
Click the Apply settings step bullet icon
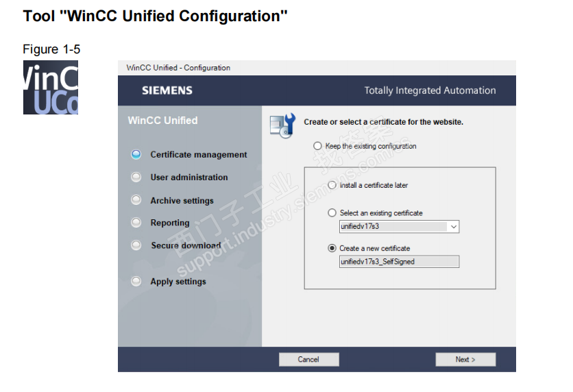coord(136,282)
